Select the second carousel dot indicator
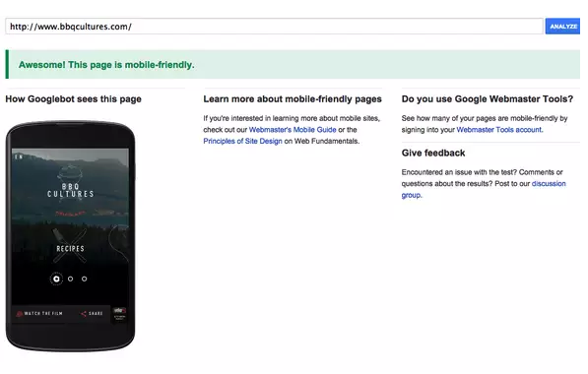588x374 pixels. [x=70, y=279]
